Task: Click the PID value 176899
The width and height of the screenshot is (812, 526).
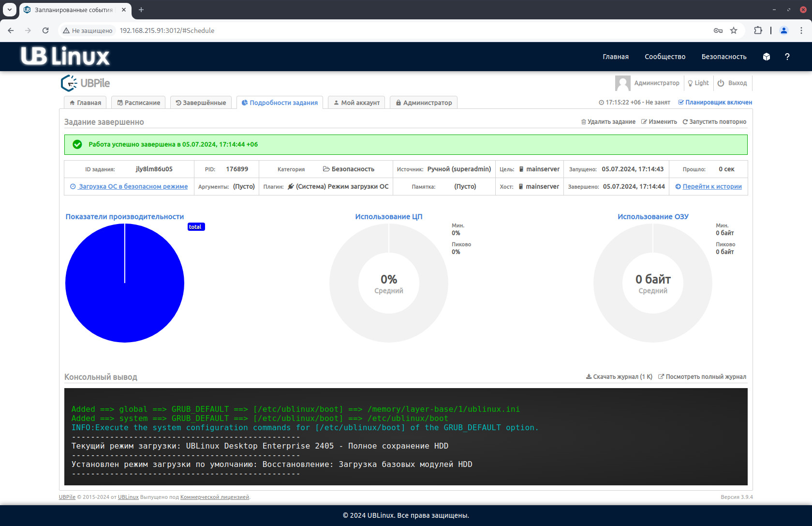Action: 237,169
